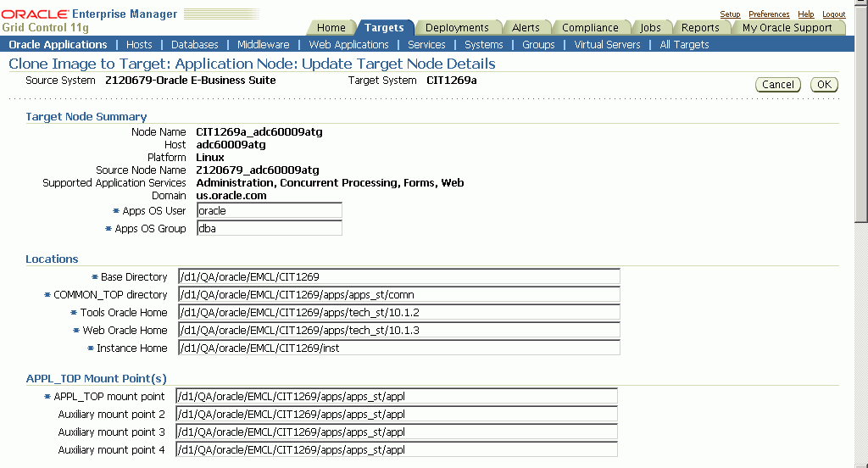Open All Targets subtab
Viewport: 868px width, 468px height.
(x=684, y=44)
